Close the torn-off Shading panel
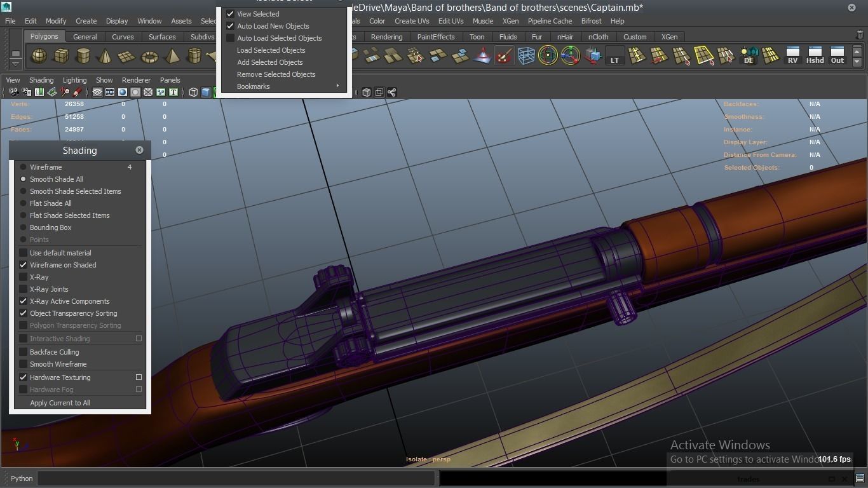Viewport: 868px width, 488px height. pyautogui.click(x=139, y=150)
